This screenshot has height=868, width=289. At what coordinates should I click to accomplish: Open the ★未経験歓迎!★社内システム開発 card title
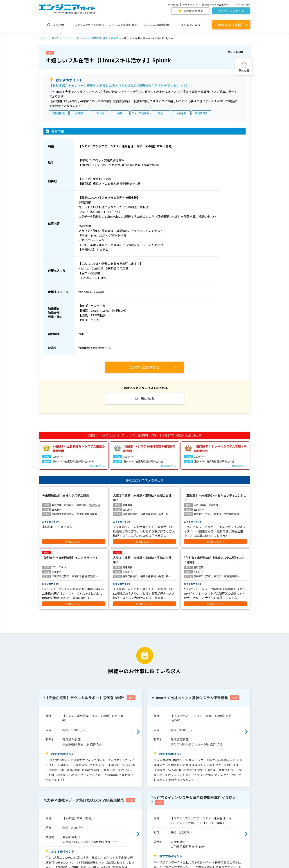click(65, 496)
